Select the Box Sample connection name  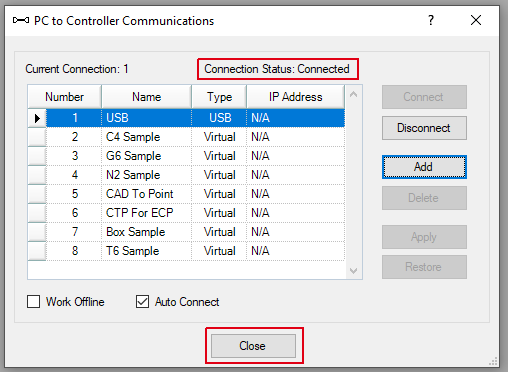(x=146, y=232)
